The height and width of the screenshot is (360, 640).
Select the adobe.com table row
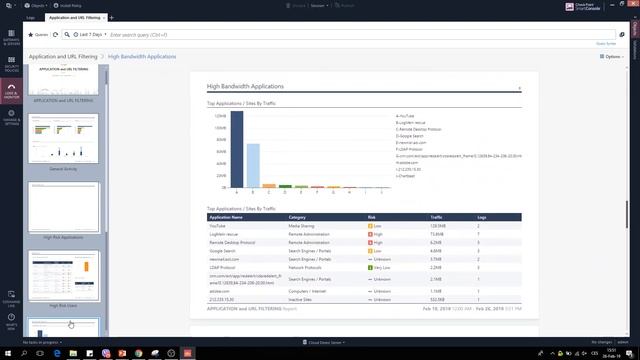coord(364,291)
